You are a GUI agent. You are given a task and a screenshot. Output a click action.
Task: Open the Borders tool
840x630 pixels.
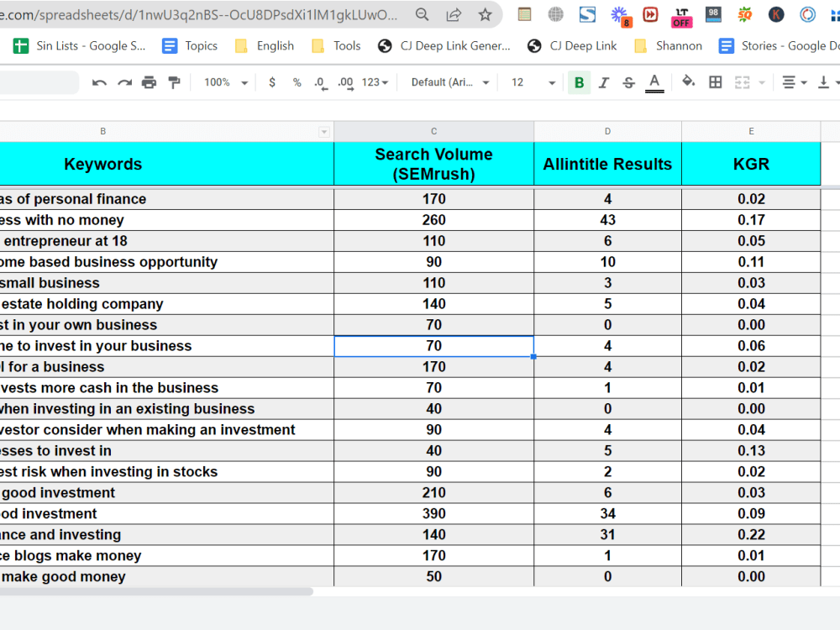click(x=715, y=82)
